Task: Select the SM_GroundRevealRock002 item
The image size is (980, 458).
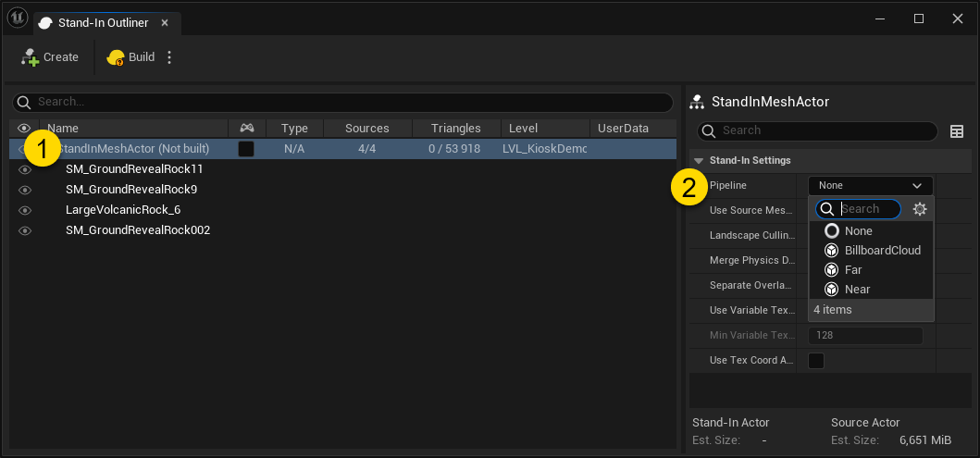Action: 138,230
